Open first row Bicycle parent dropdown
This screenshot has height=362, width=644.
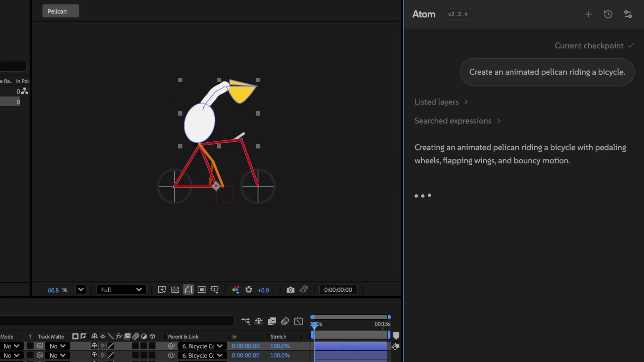pos(202,346)
